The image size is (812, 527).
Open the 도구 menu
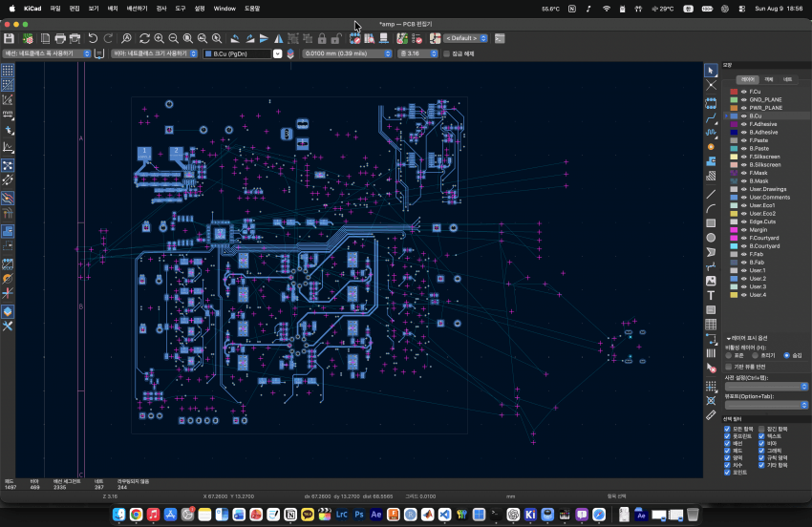pos(181,9)
